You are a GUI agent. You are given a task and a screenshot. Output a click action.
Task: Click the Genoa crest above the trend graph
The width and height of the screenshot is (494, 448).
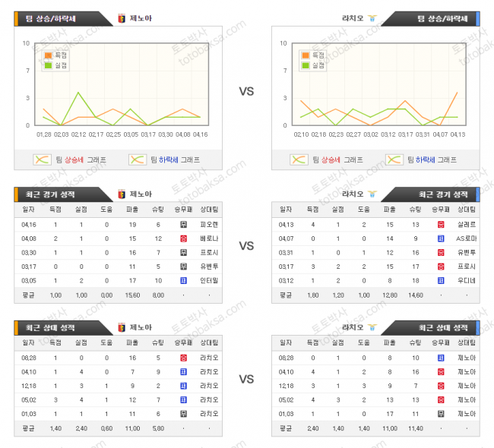[x=121, y=18]
